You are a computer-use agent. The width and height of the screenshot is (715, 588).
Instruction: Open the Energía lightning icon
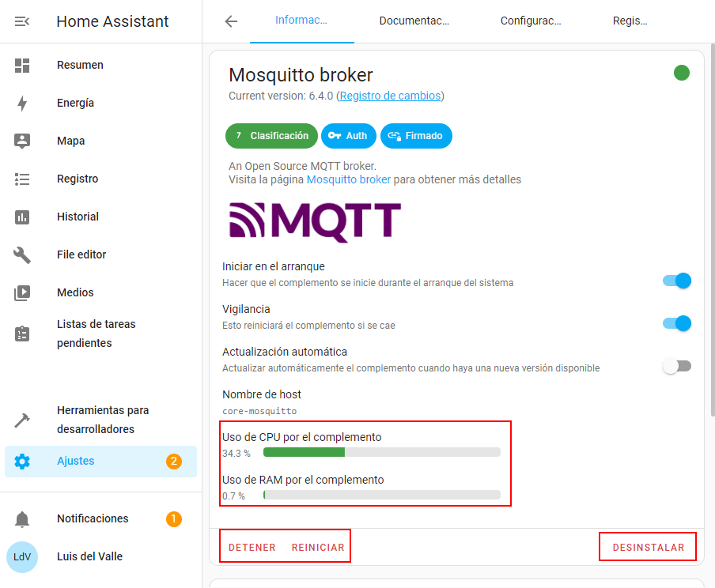pyautogui.click(x=22, y=104)
